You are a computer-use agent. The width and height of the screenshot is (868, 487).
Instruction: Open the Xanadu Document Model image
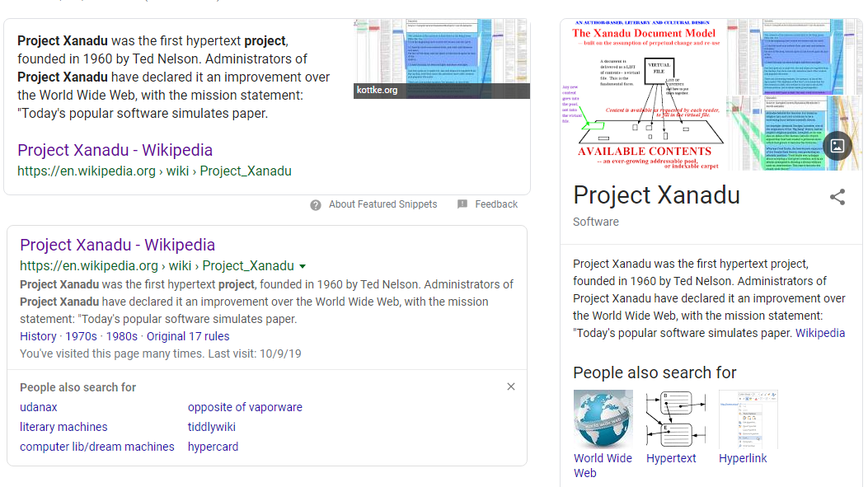[643, 95]
